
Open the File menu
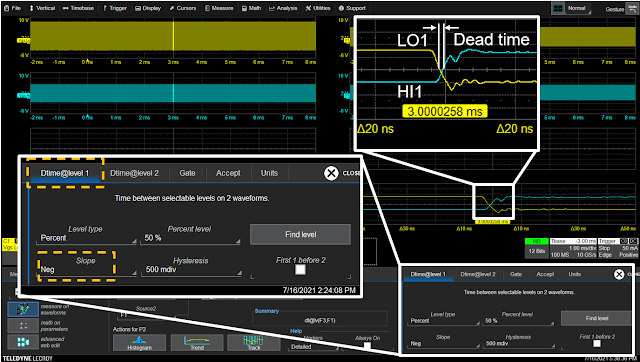click(12, 8)
